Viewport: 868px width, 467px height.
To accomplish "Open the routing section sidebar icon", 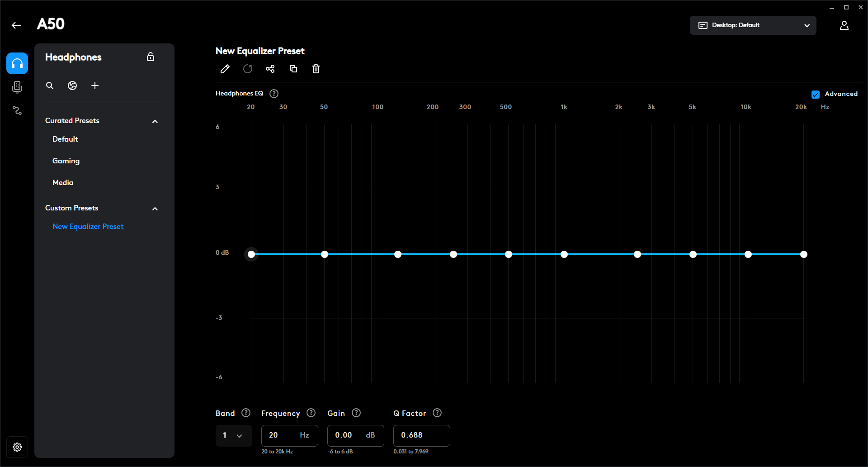I will coord(17,110).
